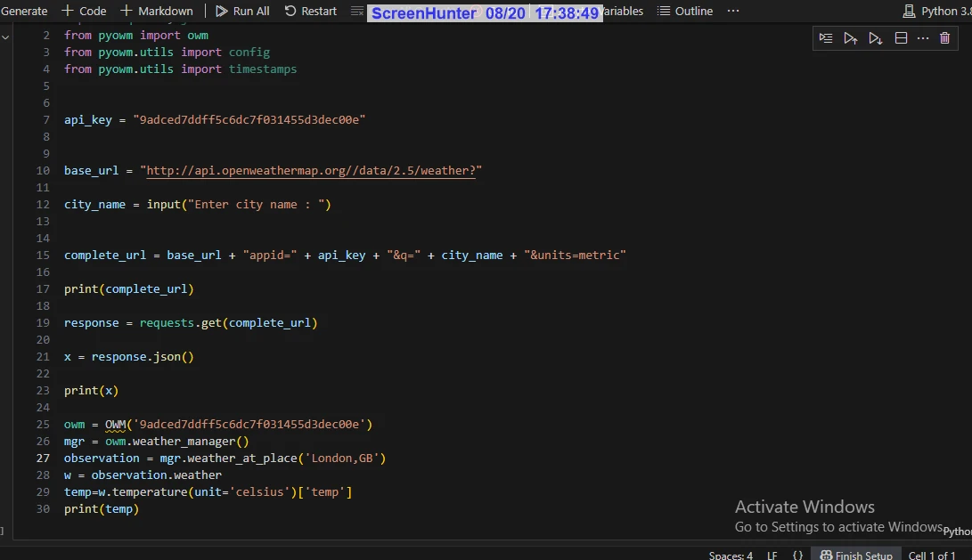
Task: Click Execute Cell and Below icon
Action: [876, 38]
